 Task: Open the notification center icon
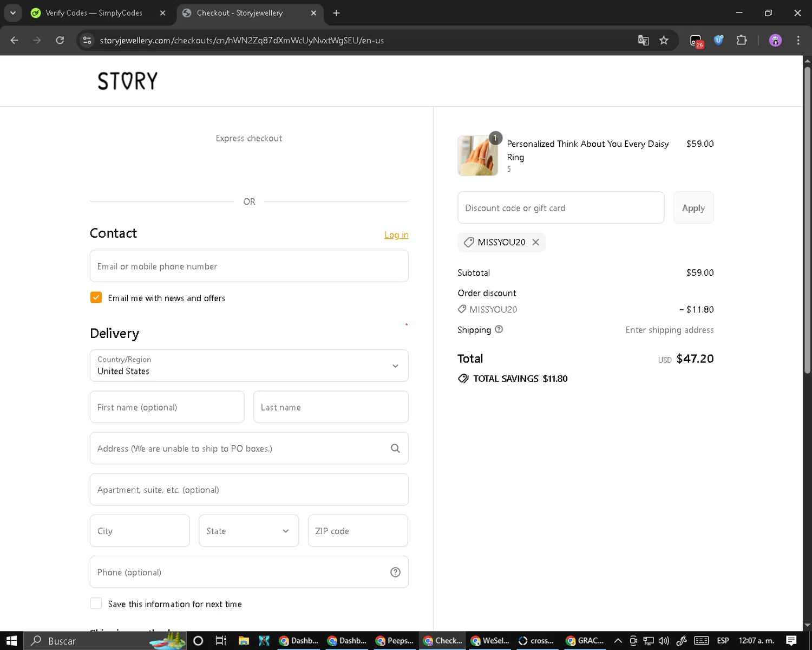pos(791,640)
